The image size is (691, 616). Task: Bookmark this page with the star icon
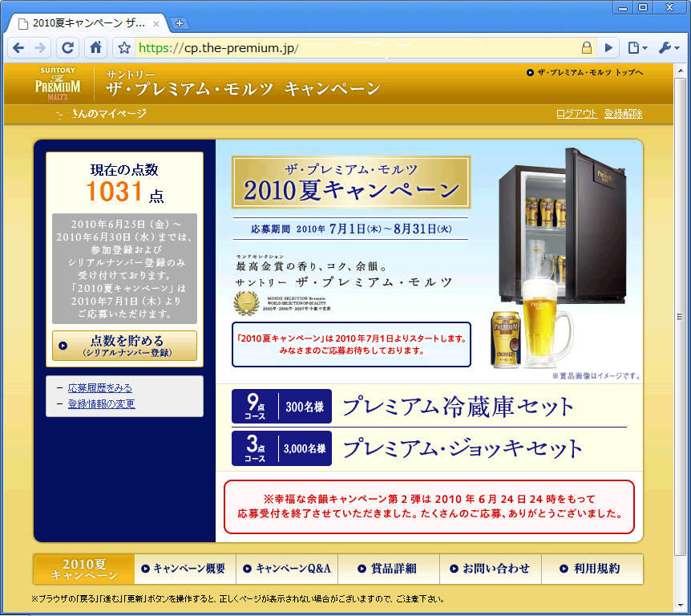click(124, 47)
